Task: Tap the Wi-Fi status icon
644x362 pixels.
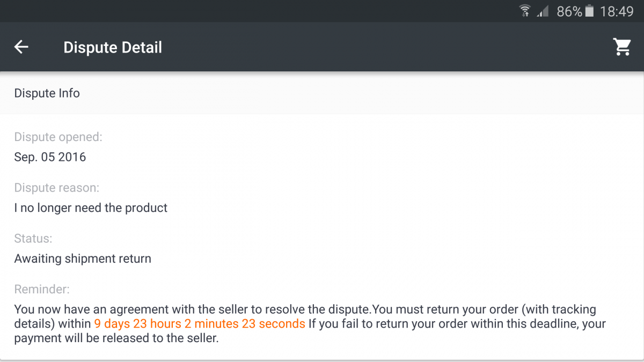Action: pyautogui.click(x=525, y=11)
